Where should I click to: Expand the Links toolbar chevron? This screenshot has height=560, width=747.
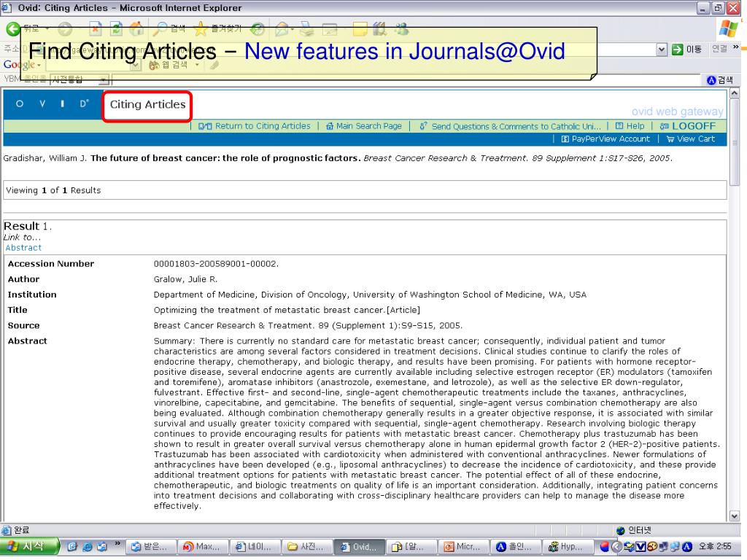(x=736, y=47)
